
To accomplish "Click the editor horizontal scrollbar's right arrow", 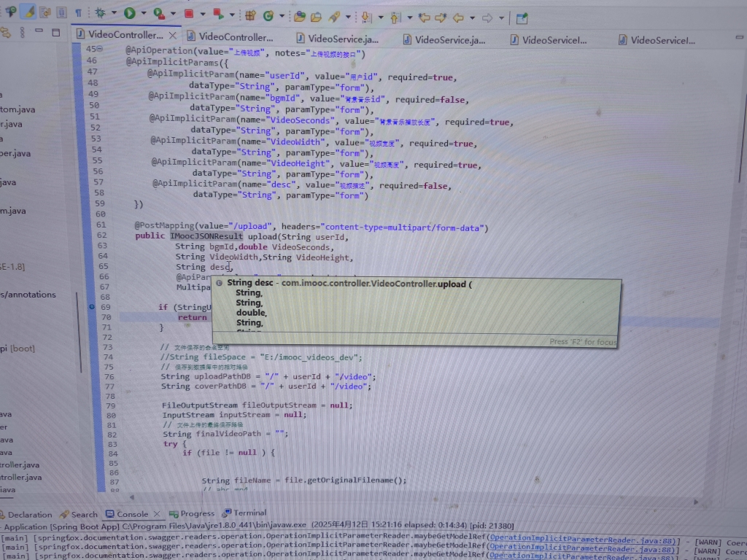I will tap(696, 502).
